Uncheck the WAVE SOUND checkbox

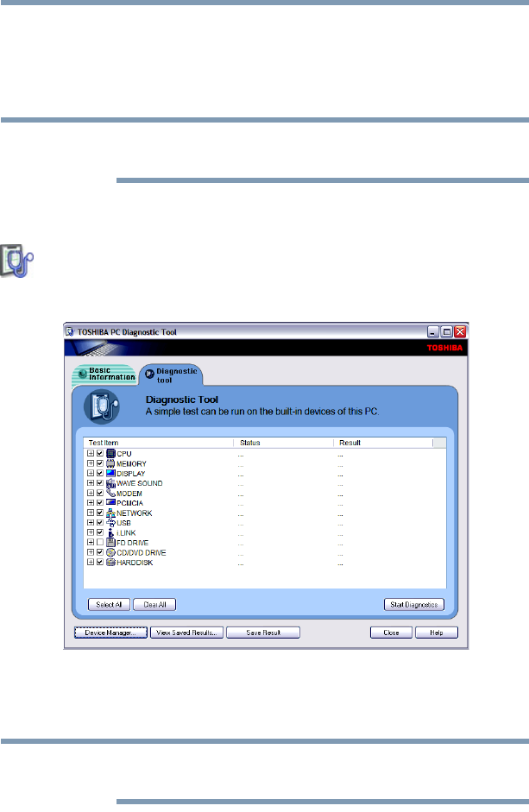click(x=100, y=483)
